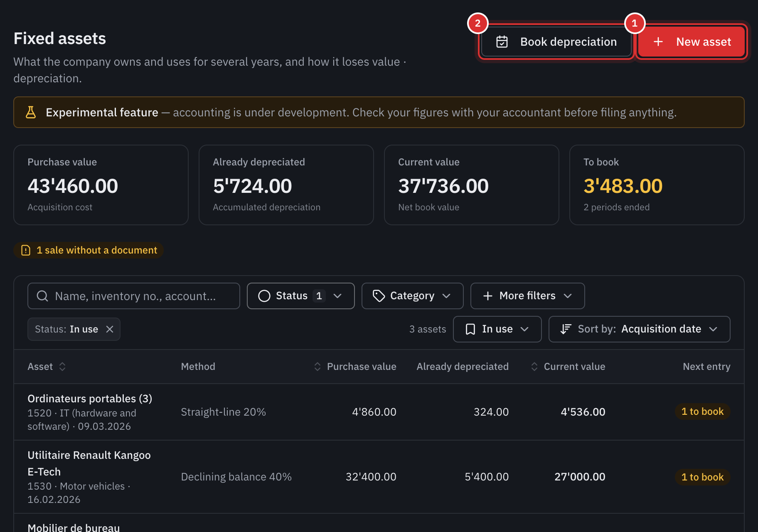Viewport: 758px width, 532px height.
Task: Click the document alert icon in sale warning
Action: 26,250
